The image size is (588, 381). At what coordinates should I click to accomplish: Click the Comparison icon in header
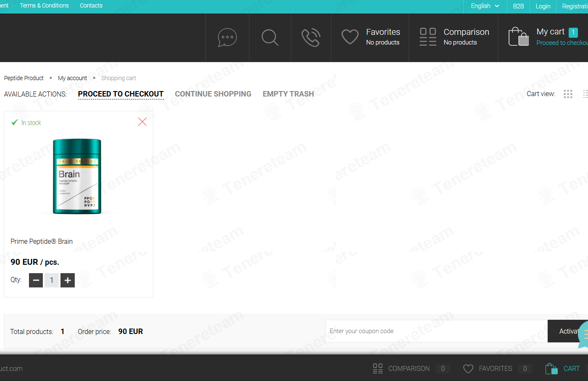(428, 37)
